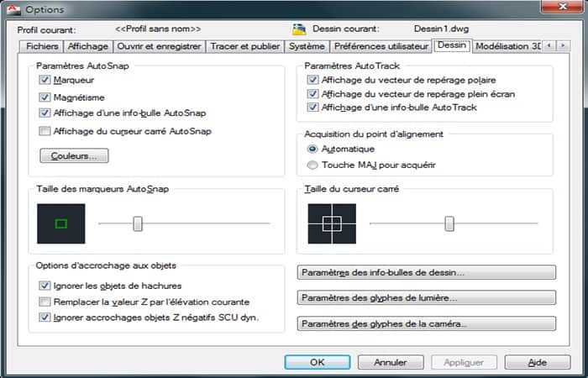Click the AutoSnap marker size slider handle
Viewport: 588px width, 378px height.
[x=138, y=224]
